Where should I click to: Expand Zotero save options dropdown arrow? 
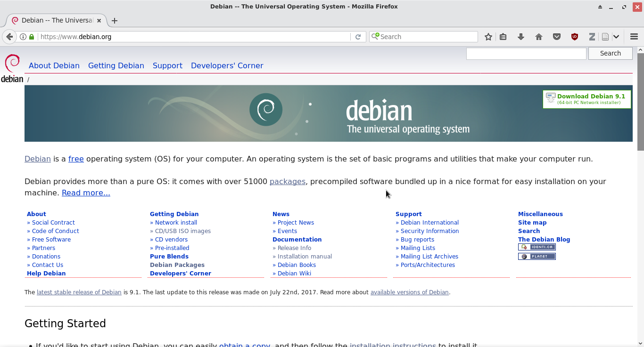(x=616, y=37)
